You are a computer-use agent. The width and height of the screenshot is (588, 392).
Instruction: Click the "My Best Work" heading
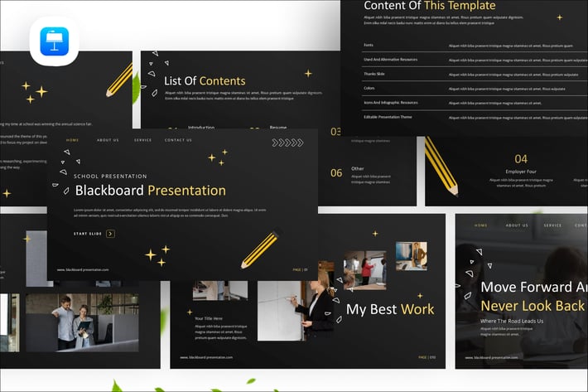click(x=390, y=309)
